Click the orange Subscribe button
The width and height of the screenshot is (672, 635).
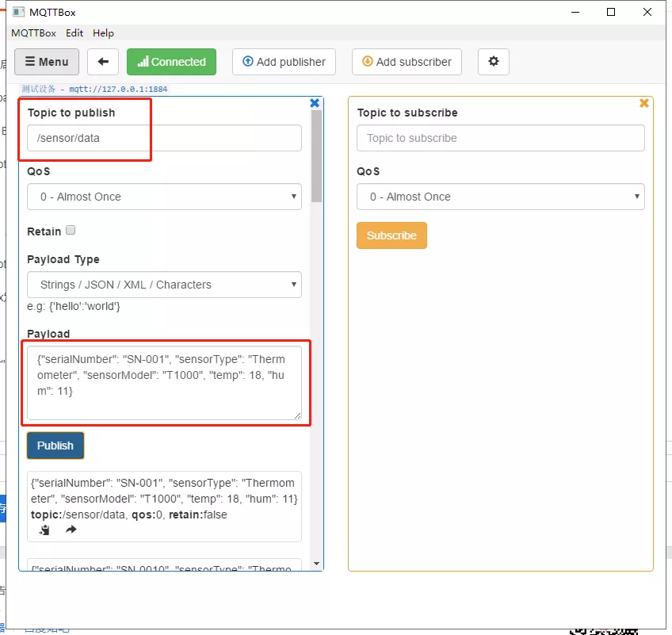pyautogui.click(x=391, y=235)
